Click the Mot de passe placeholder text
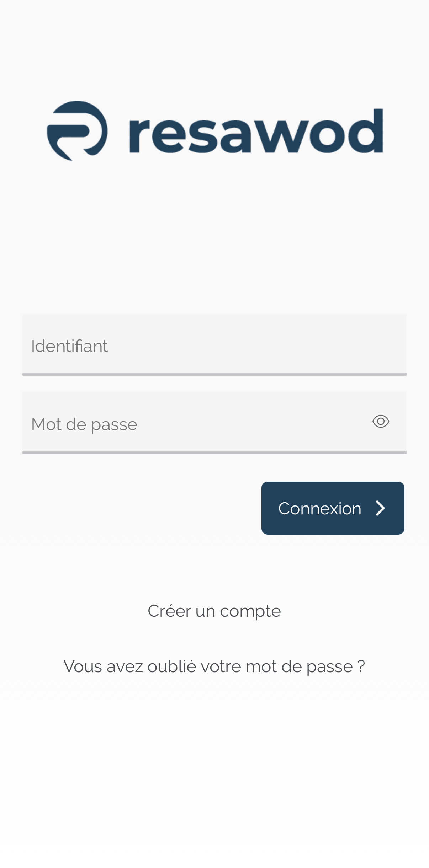The width and height of the screenshot is (429, 868). 84,424
